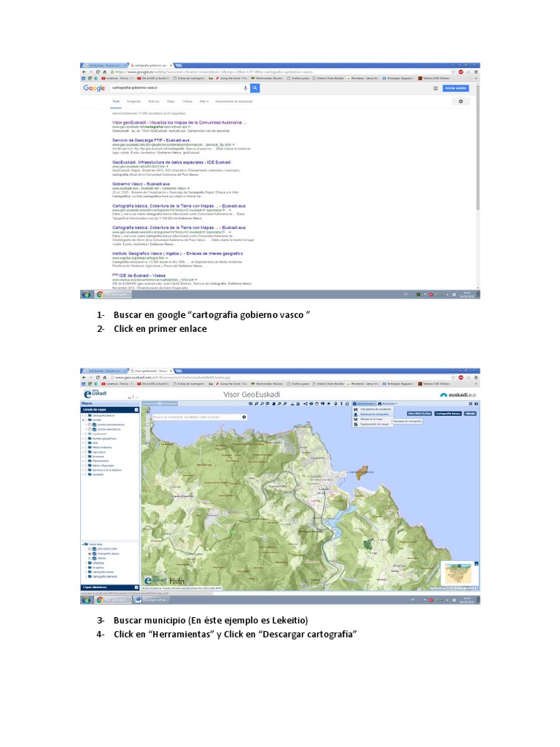Viewport: 560px width, 747px height.
Task: Open Herramientas de búsqueda in Google
Action: pos(234,101)
